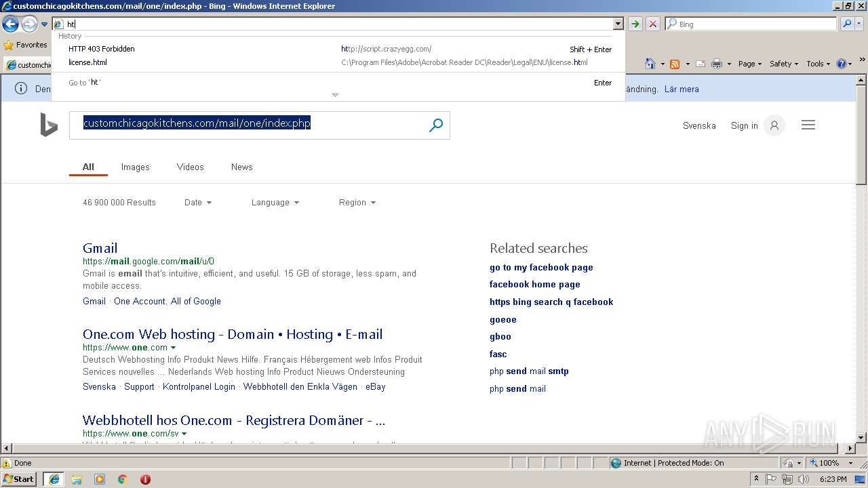Expand the address bar dropdown arrow
Viewport: 868px width, 488px height.
pos(618,24)
